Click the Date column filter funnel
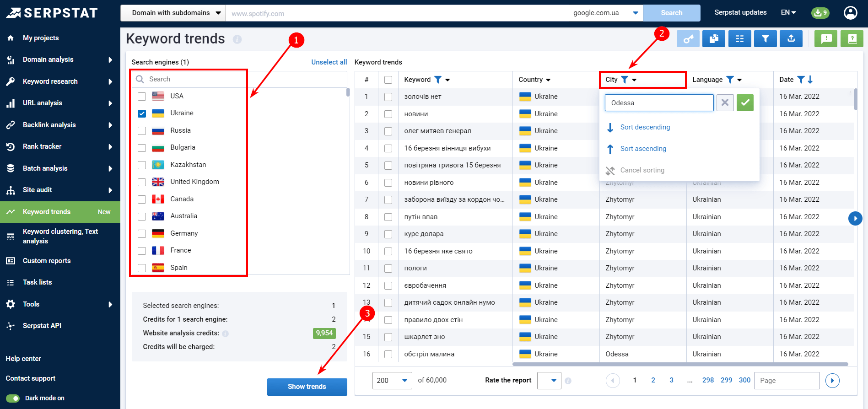This screenshot has height=409, width=868. point(801,80)
